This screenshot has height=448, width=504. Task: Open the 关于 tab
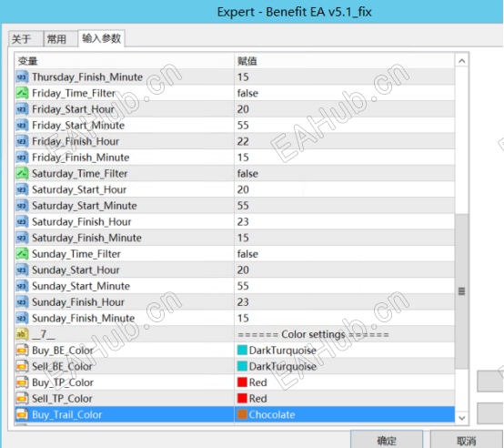tap(25, 39)
